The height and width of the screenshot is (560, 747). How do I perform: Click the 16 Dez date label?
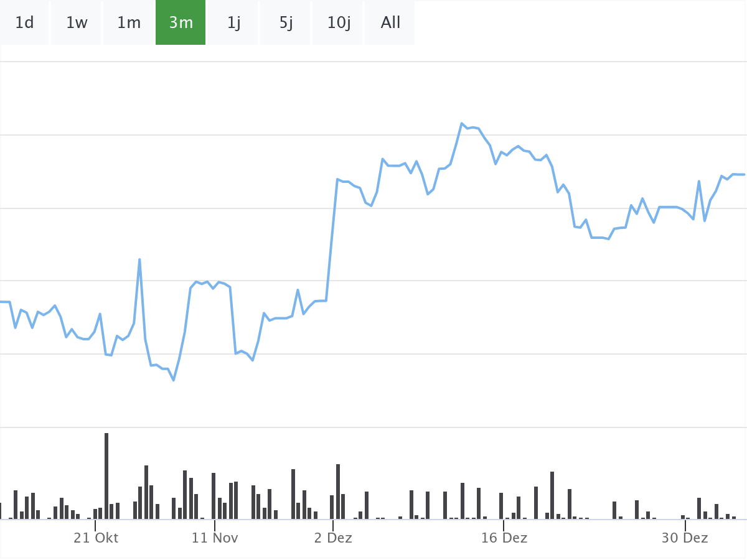[x=504, y=538]
